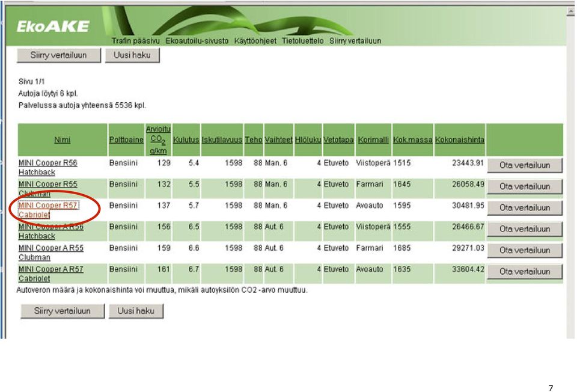Select the CO2 value 129

point(163,163)
